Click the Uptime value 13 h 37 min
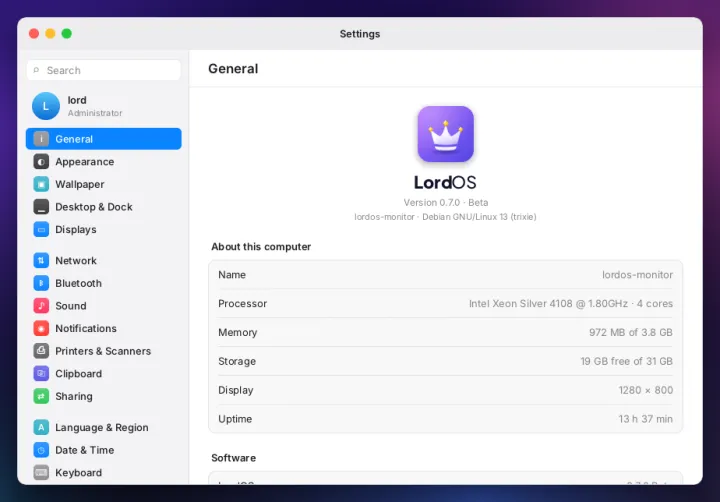 [x=646, y=419]
